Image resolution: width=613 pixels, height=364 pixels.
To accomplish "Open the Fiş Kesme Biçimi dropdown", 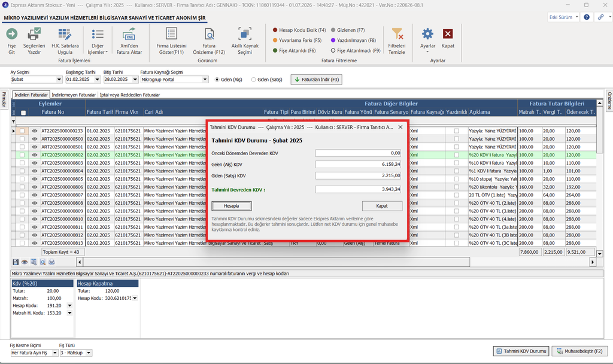I will click(x=54, y=353).
